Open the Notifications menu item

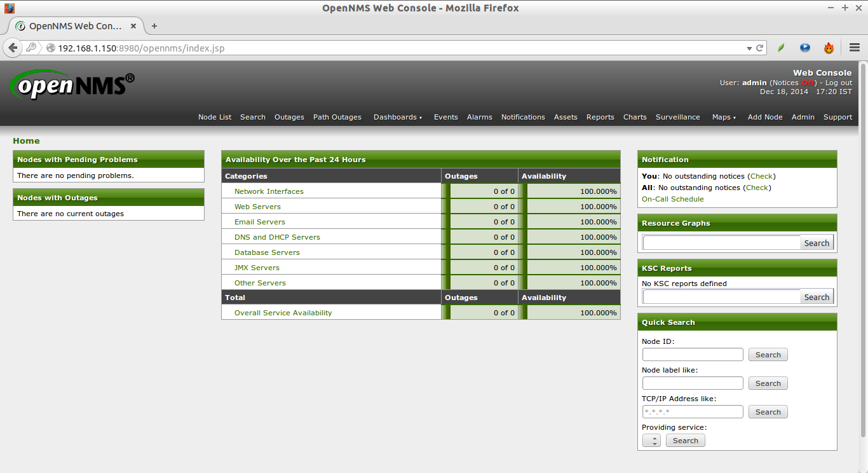523,117
